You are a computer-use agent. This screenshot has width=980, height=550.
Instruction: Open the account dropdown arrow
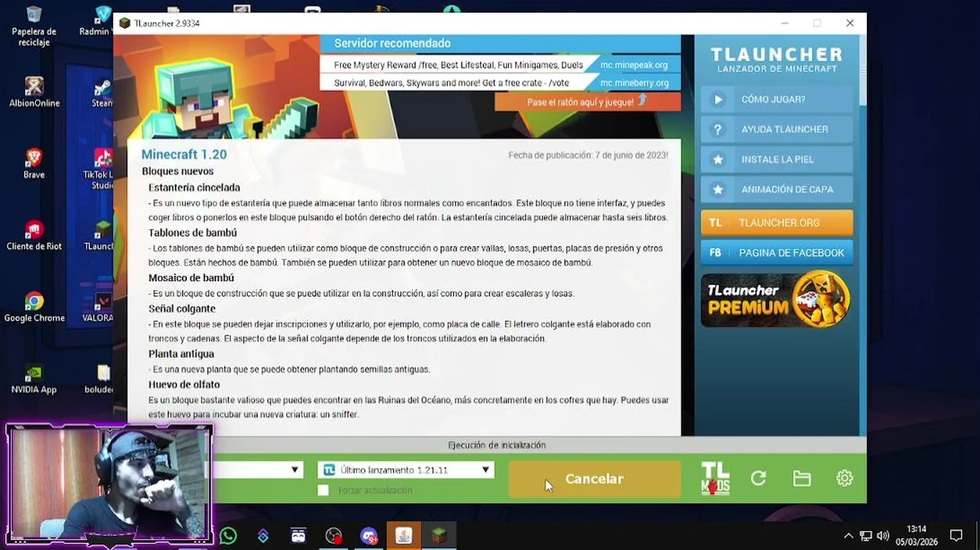(x=295, y=470)
